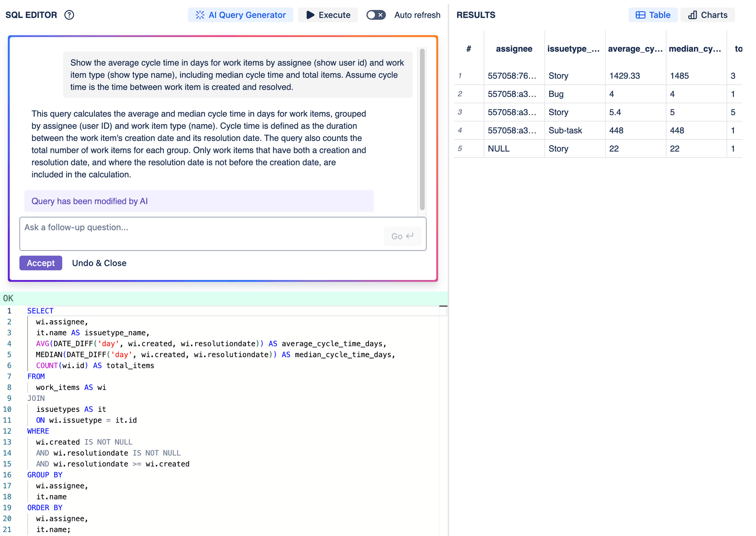Select the NULL assignee cell
Screen dimensions: 756x536
(x=514, y=148)
